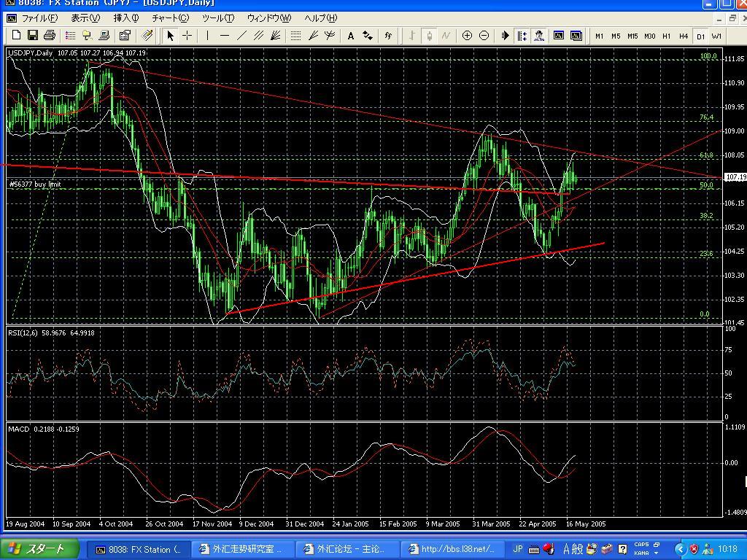Screen dimensions: 747x560
Task: Switch to the H4 timeframe
Action: 684,36
